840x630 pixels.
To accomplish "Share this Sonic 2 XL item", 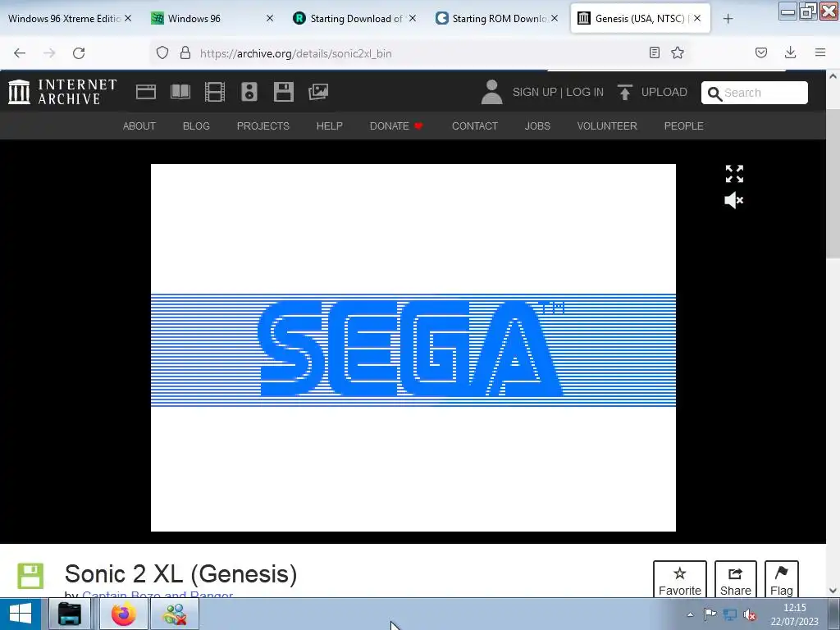I will (x=736, y=580).
